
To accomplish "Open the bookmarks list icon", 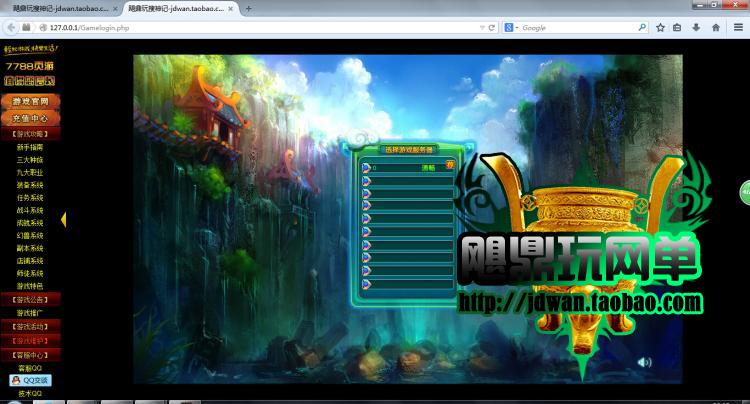I will point(677,27).
